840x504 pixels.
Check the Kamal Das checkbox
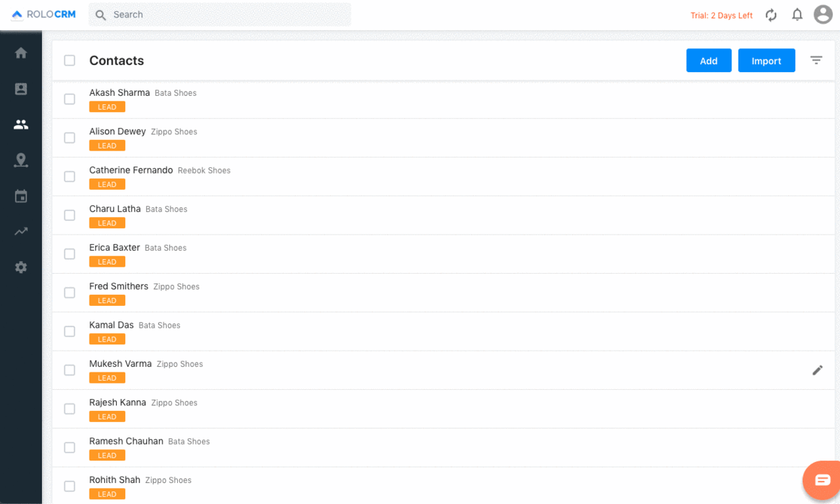[69, 332]
